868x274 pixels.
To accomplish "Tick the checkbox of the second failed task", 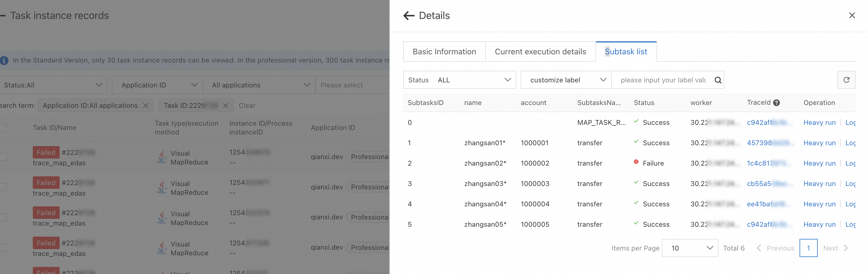I will coord(3,187).
